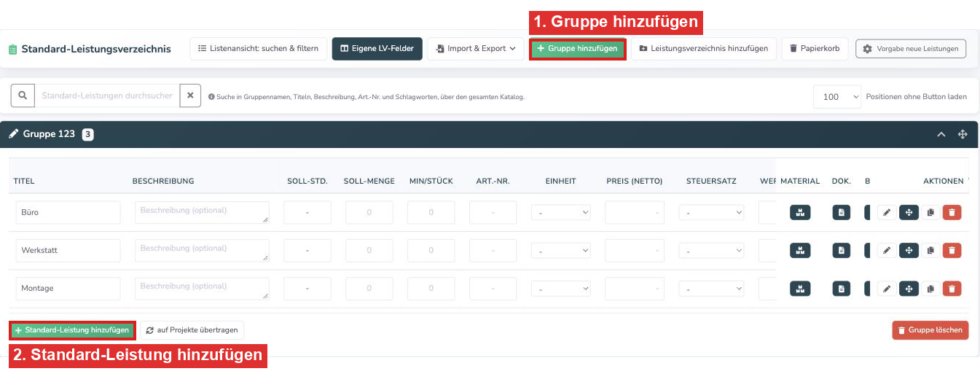Screen dimensions: 980x390
Task: Click Preis (Netto) field in Büro row
Action: coord(635,212)
